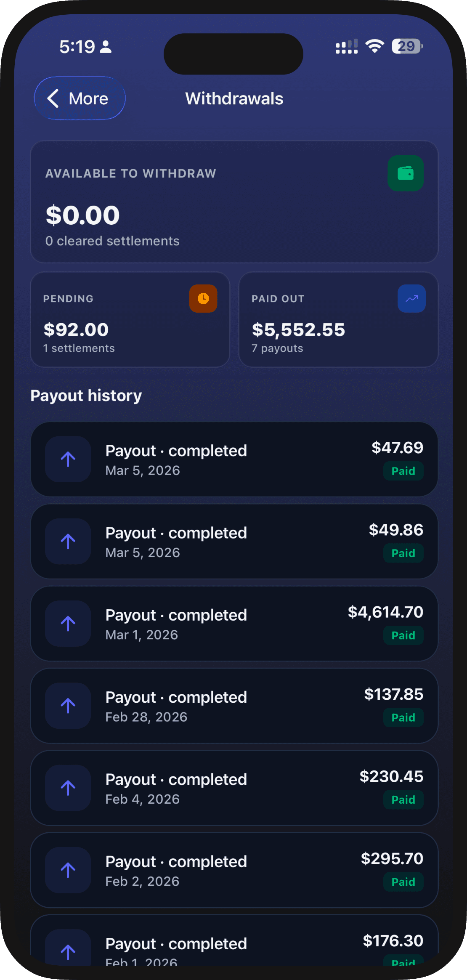The width and height of the screenshot is (467, 980).
Task: Open the Feb 28, 2026 payout entry
Action: [x=234, y=706]
